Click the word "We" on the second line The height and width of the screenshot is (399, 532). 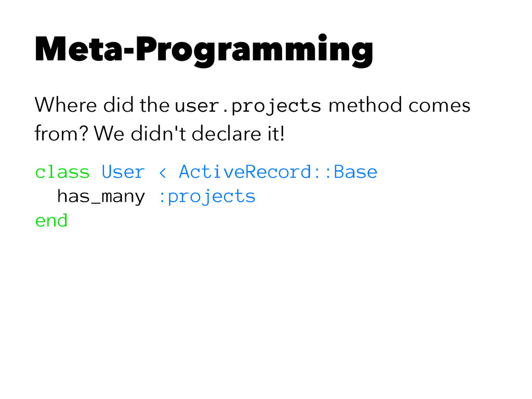pos(109,136)
